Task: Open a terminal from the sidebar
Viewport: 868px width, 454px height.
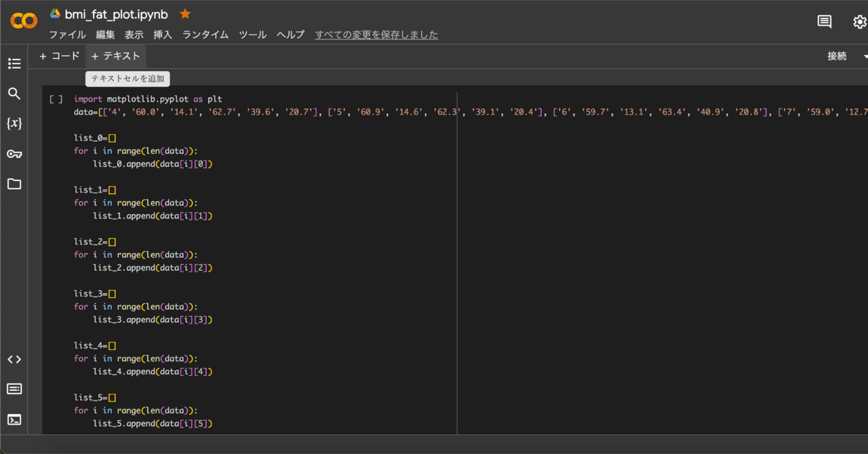Action: click(14, 419)
